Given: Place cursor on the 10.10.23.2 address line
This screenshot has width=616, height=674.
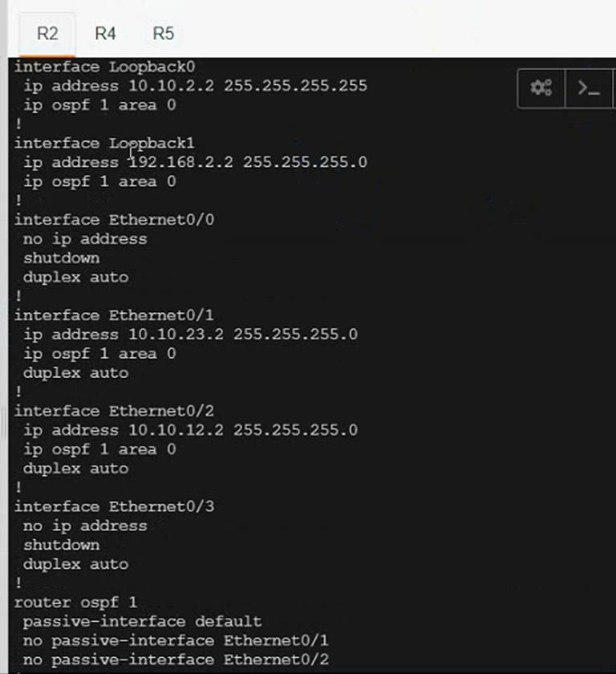Looking at the screenshot, I should (x=190, y=335).
